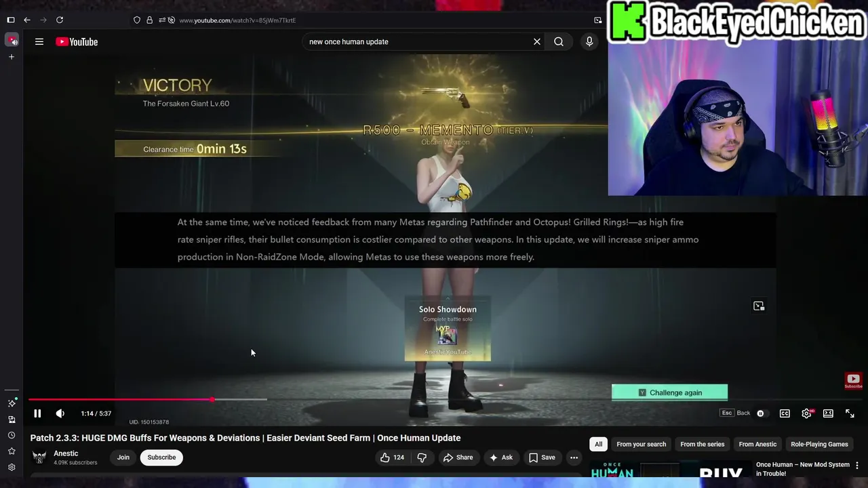This screenshot has height=488, width=868.
Task: Open player settings gear with HD badge
Action: click(806, 413)
